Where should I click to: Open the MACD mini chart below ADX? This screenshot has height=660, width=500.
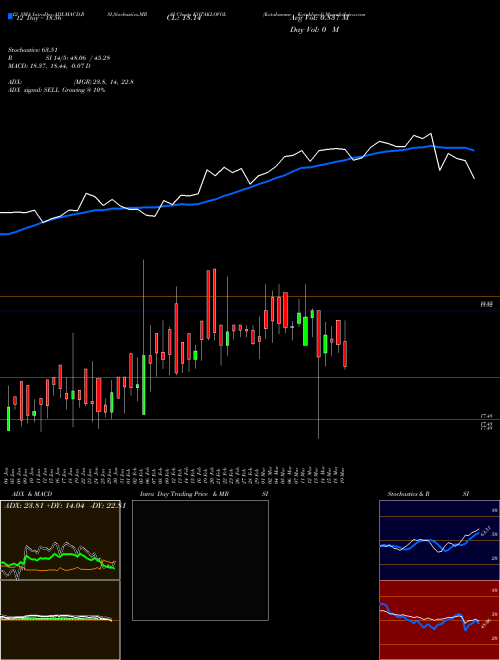pyautogui.click(x=60, y=620)
